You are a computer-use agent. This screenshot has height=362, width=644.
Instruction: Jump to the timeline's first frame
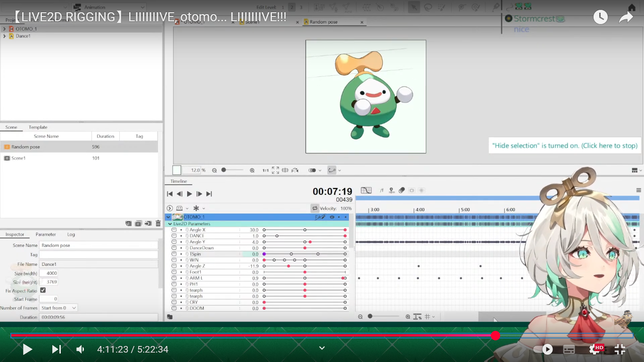click(170, 194)
